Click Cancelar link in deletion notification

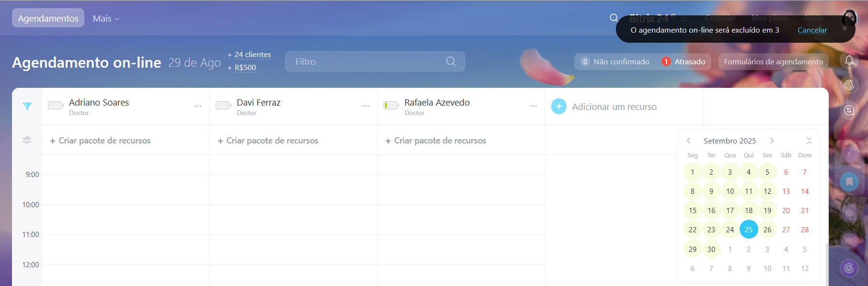click(812, 30)
